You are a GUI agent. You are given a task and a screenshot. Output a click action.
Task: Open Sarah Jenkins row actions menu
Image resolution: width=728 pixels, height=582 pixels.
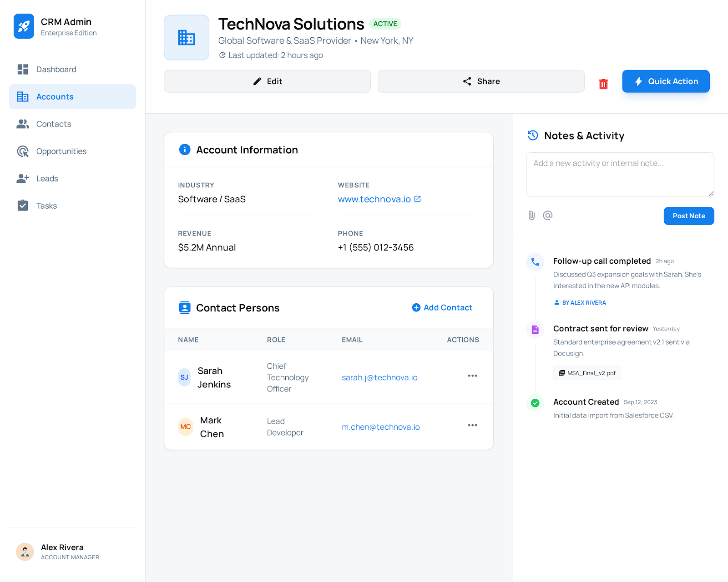click(x=472, y=376)
